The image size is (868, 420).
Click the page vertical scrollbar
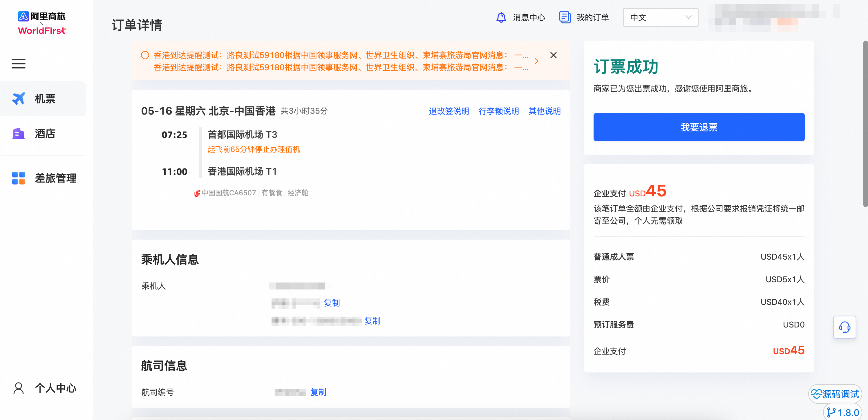tap(865, 123)
